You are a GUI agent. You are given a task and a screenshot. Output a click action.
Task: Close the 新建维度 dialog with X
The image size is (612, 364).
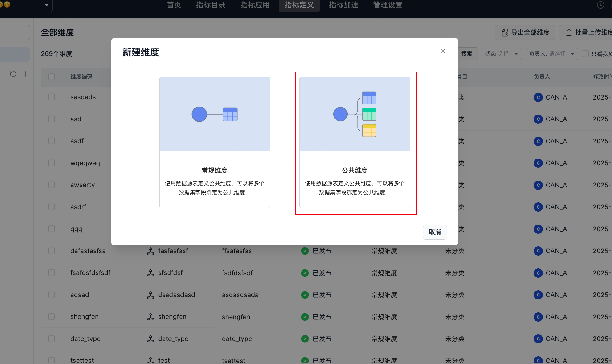click(443, 51)
